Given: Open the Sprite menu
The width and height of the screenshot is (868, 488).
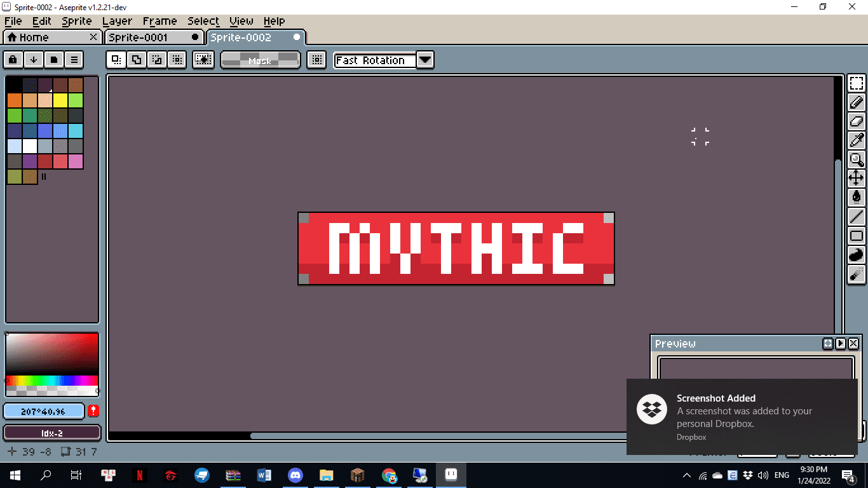Looking at the screenshot, I should pos(76,21).
